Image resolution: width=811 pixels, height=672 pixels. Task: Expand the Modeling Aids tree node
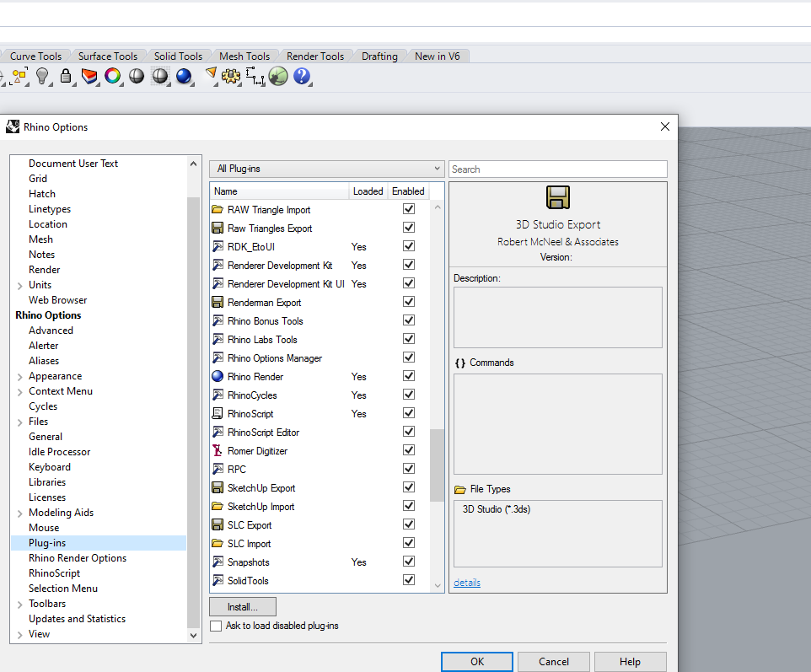click(x=19, y=513)
